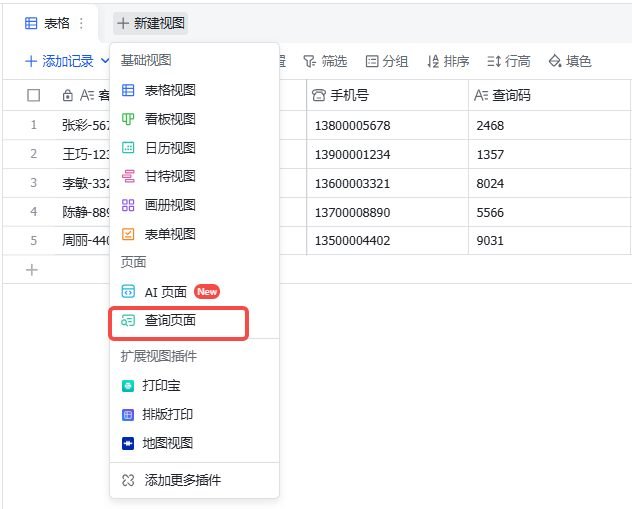Click 添加更多插件
Image resolution: width=632 pixels, height=509 pixels.
[x=194, y=480]
